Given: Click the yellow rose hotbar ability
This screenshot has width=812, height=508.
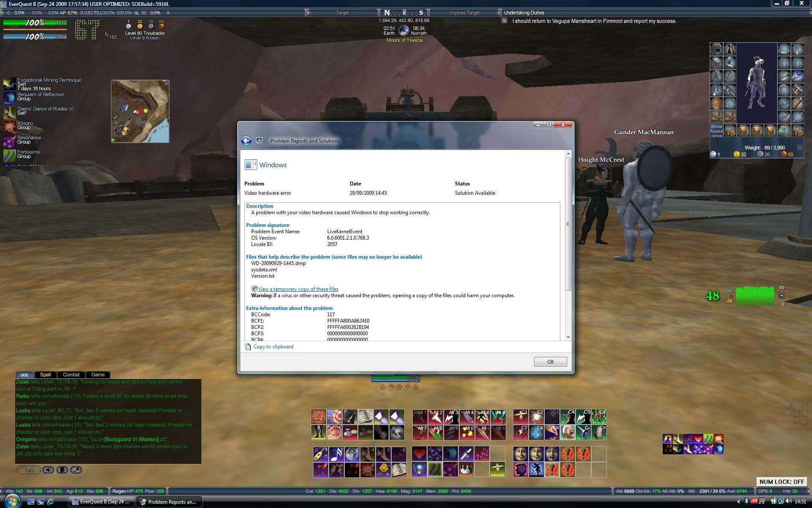Looking at the screenshot, I should click(383, 469).
